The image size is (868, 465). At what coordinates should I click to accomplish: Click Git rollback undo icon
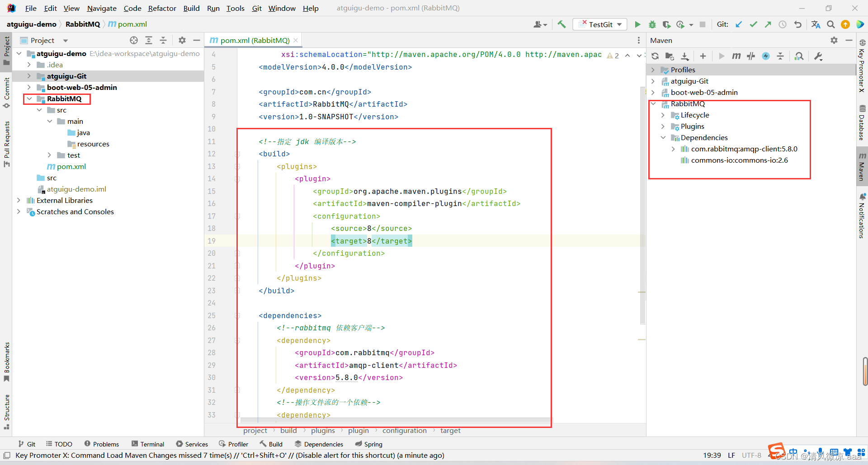(798, 24)
